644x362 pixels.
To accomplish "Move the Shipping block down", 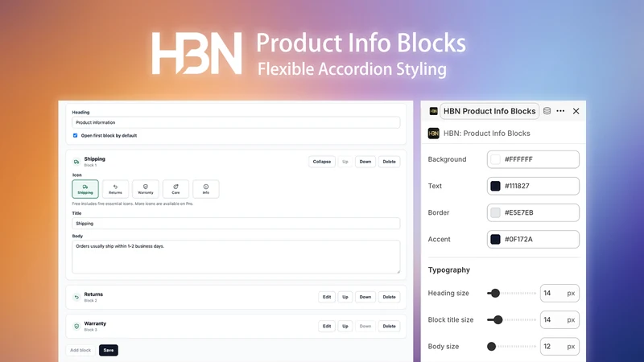I will tap(365, 162).
